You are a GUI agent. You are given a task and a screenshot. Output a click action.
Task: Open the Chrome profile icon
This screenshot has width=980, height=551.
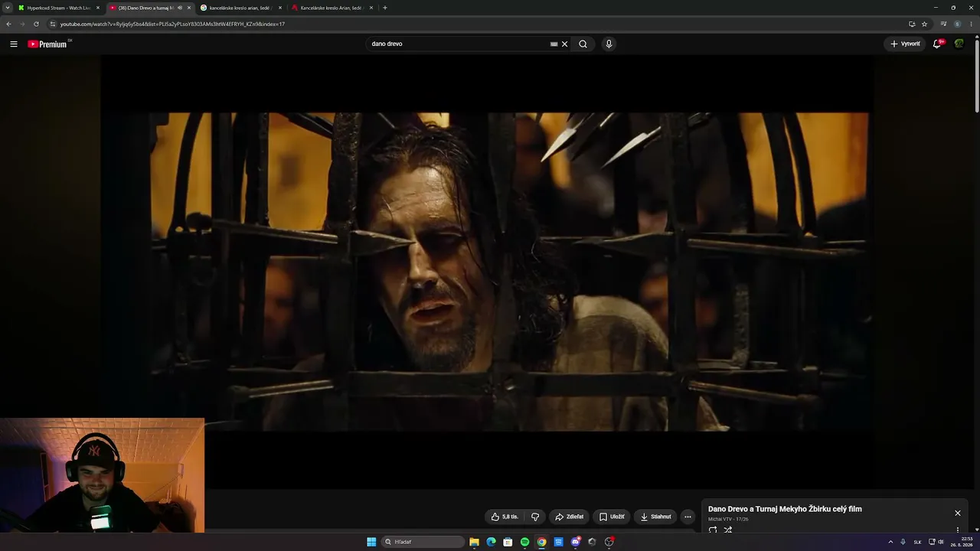[x=957, y=24]
